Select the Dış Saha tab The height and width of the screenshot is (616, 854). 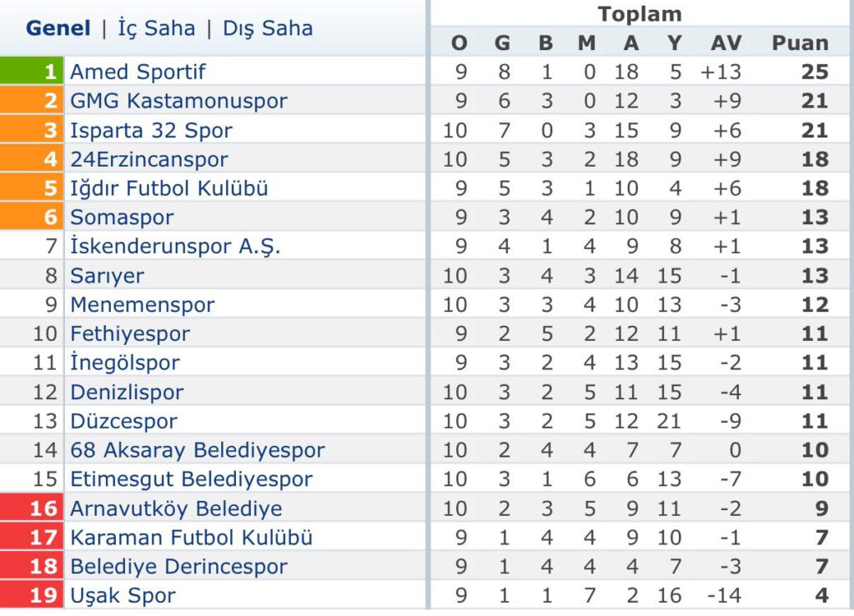(268, 28)
